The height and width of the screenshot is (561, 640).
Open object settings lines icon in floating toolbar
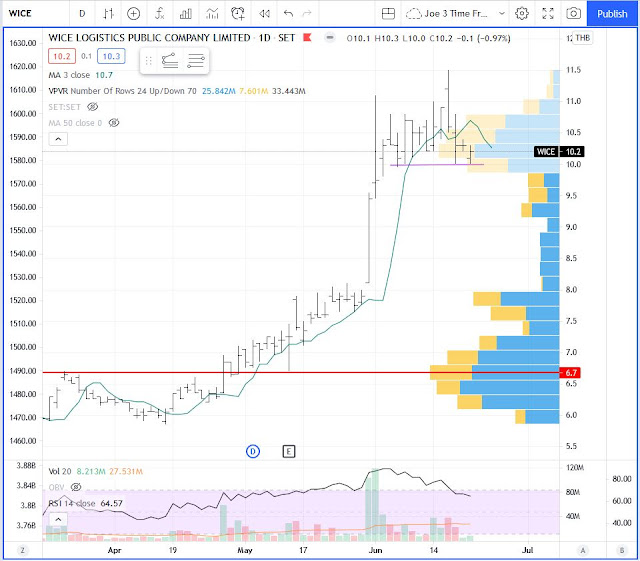tap(196, 61)
